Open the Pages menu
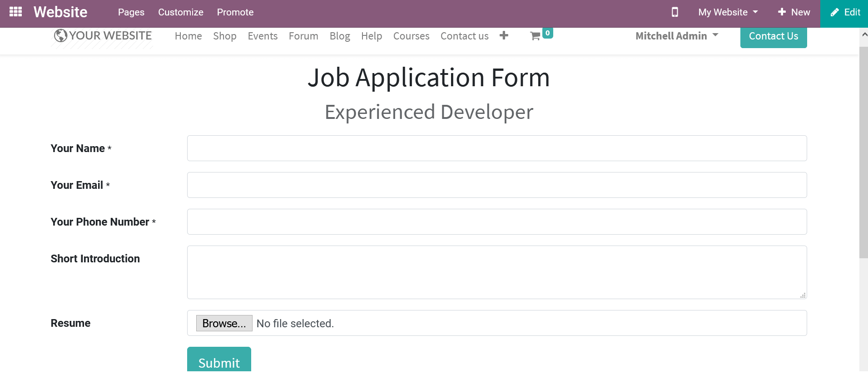The width and height of the screenshot is (868, 379). (131, 12)
